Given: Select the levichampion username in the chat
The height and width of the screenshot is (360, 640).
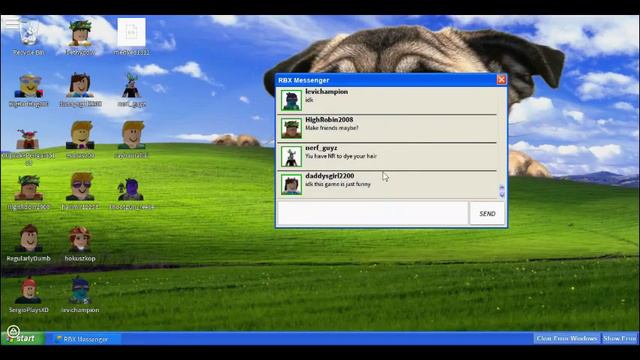Looking at the screenshot, I should (x=327, y=92).
